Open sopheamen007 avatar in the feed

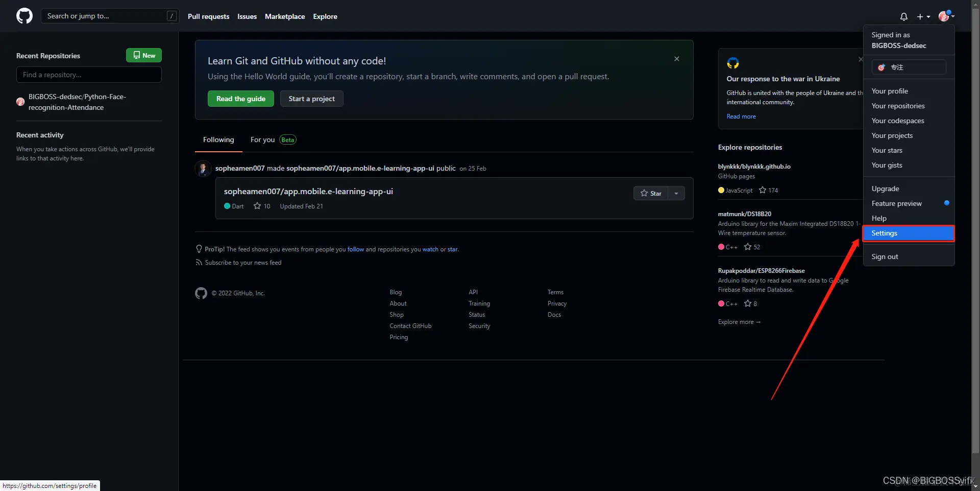point(203,168)
